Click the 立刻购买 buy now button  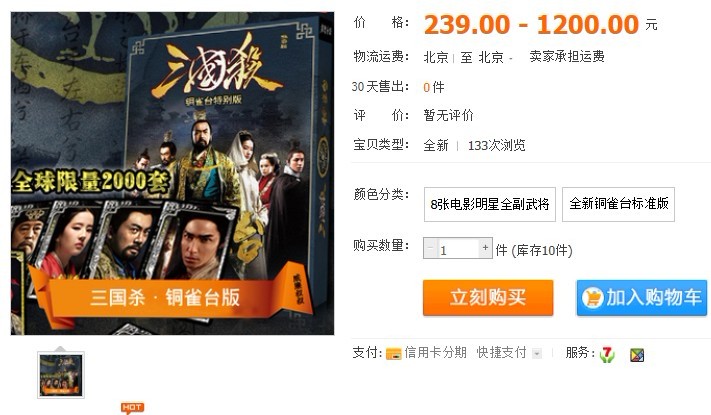[x=488, y=298]
